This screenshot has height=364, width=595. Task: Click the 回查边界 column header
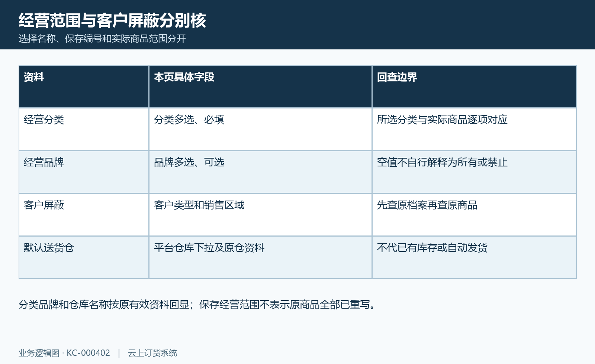point(474,87)
